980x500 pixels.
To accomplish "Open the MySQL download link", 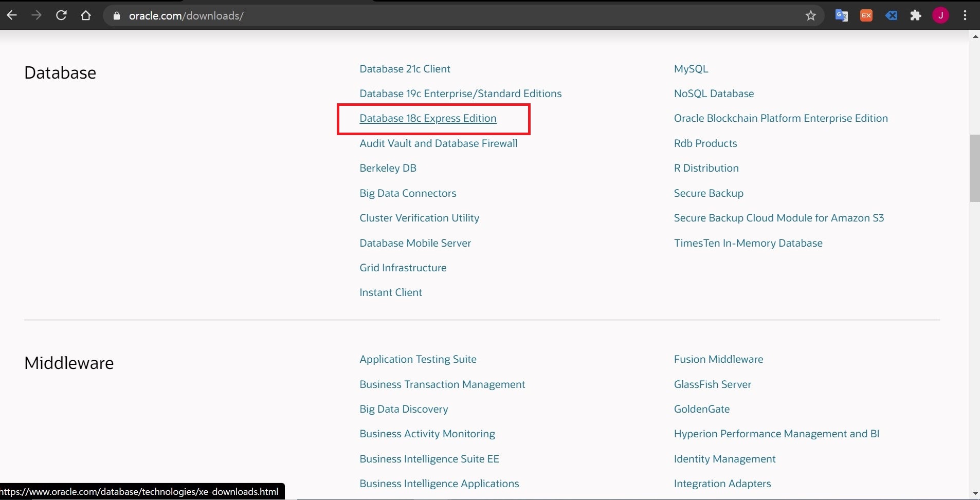I will tap(691, 69).
